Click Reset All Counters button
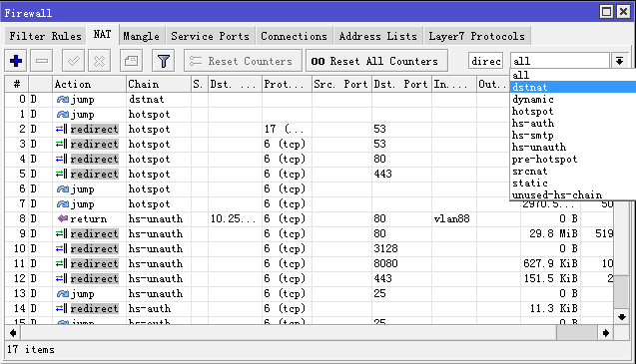 coord(376,61)
